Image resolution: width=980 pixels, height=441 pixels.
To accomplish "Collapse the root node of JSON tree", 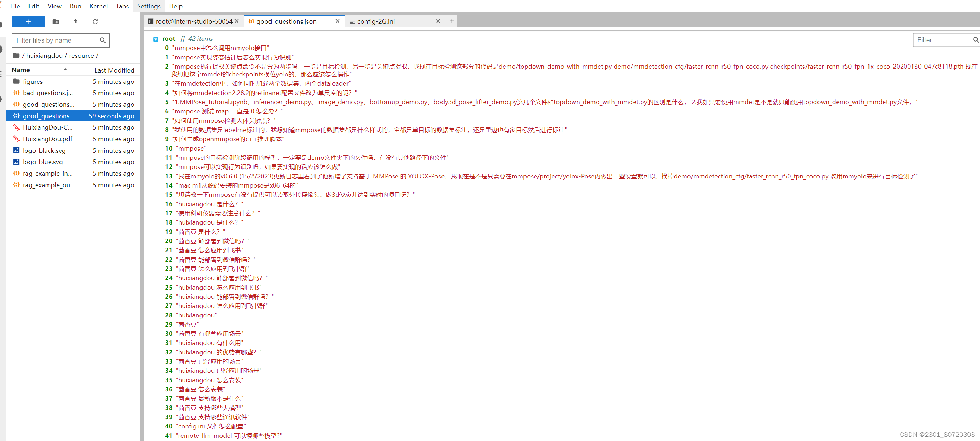I will click(155, 39).
